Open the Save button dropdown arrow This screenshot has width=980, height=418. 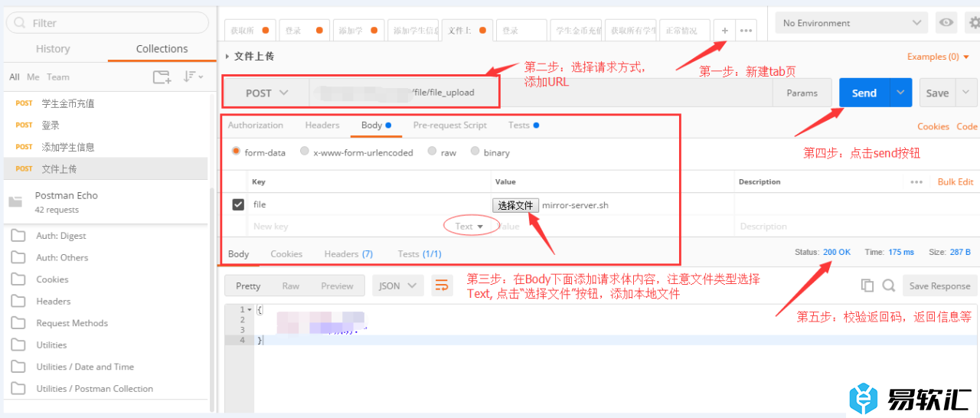coord(967,93)
